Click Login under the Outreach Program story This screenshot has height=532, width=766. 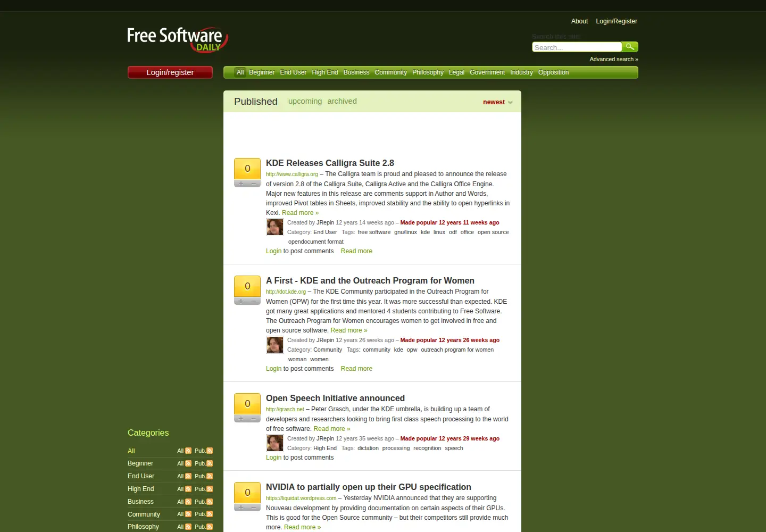click(x=273, y=369)
